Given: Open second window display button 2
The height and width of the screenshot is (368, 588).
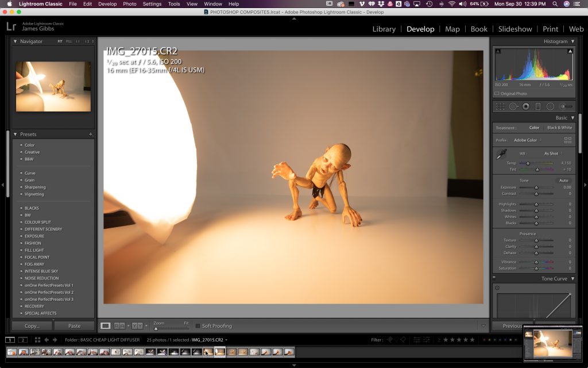Looking at the screenshot, I should [x=23, y=340].
